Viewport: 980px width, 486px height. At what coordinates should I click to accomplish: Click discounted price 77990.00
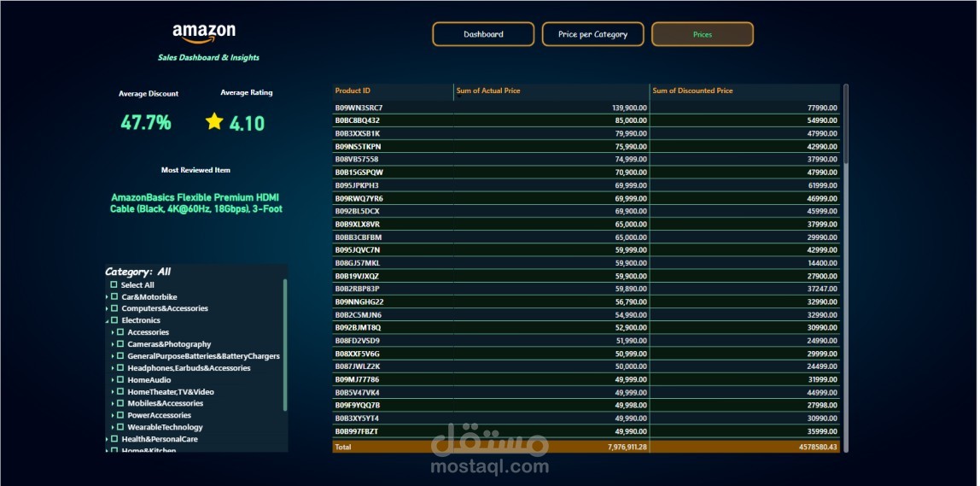[x=823, y=108]
